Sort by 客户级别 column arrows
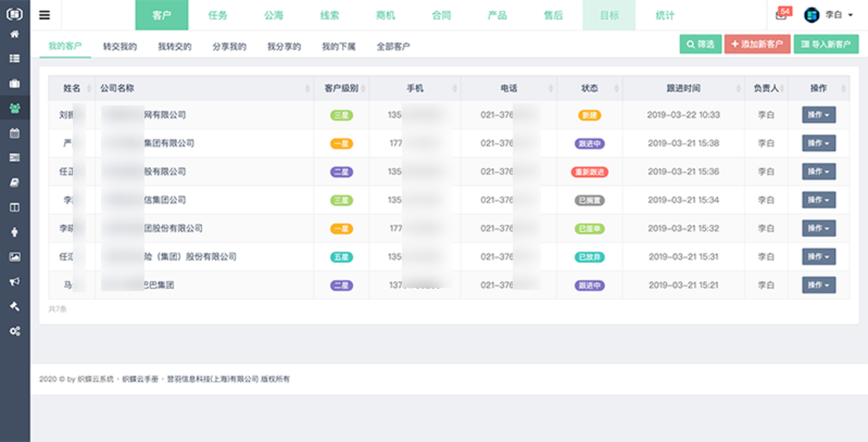The image size is (868, 442). pos(363,89)
